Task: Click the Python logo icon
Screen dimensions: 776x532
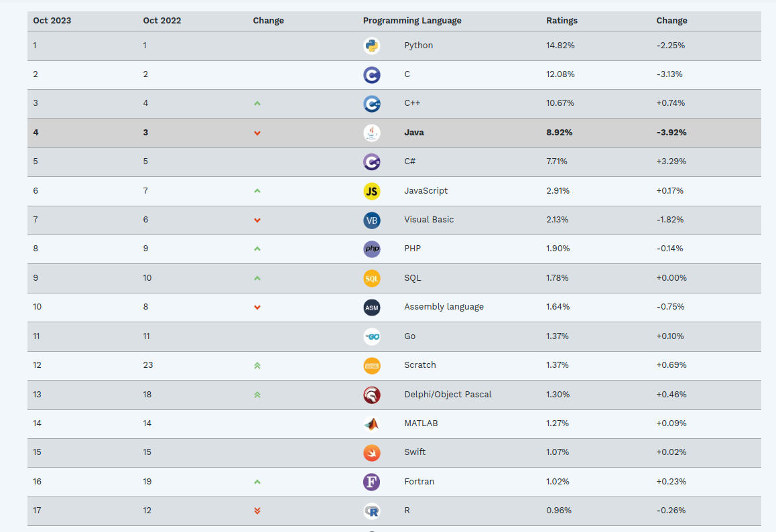Action: 371,46
